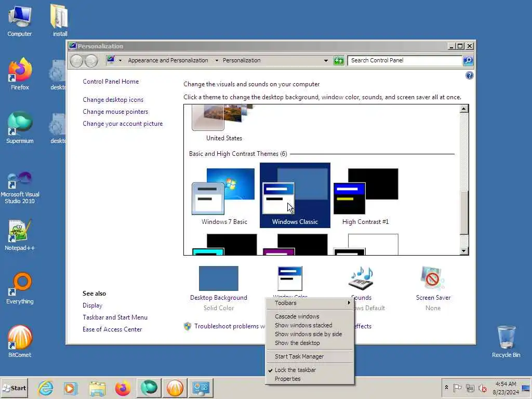Select the Windows Classic theme
This screenshot has height=399, width=532.
tap(295, 195)
